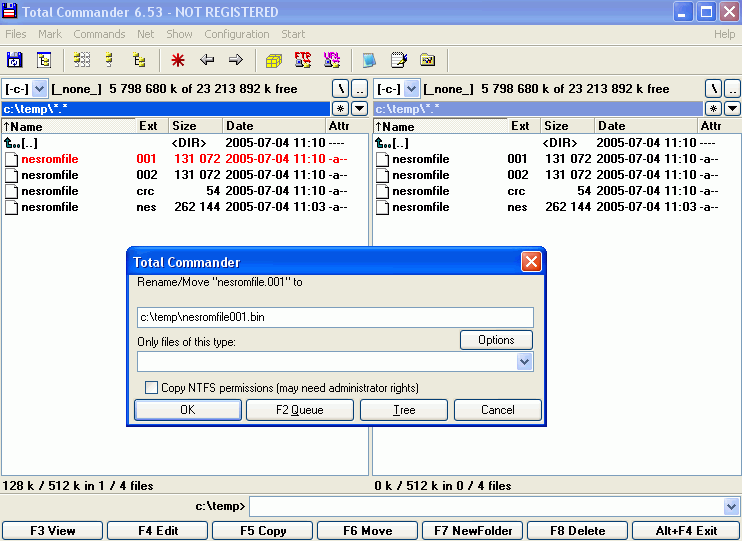742x541 pixels.
Task: Open the Configuration menu
Action: 237,34
